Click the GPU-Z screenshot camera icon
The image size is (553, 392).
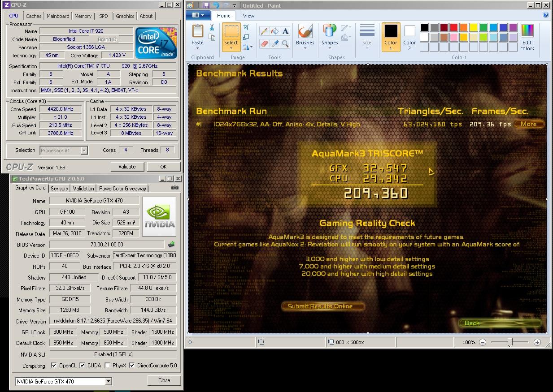pyautogui.click(x=175, y=188)
